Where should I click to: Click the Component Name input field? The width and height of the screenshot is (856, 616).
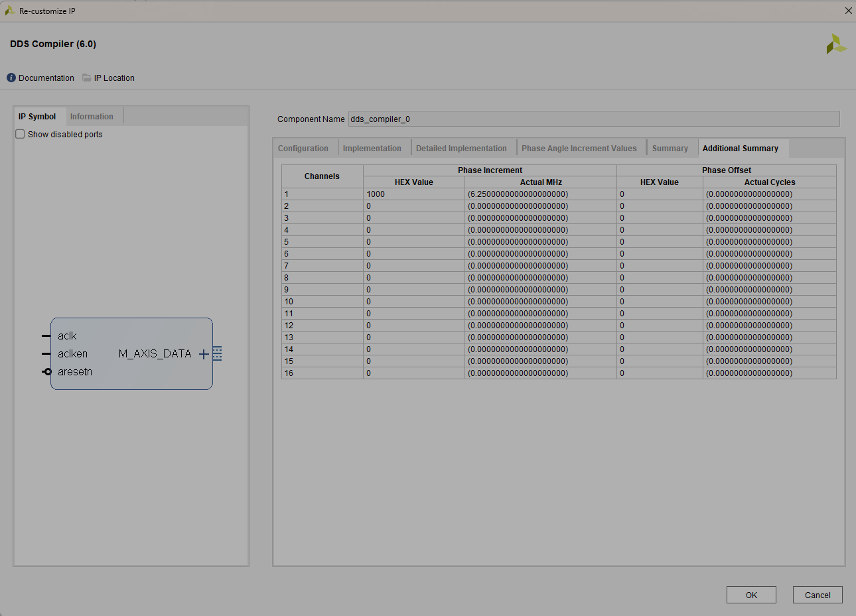(x=594, y=119)
